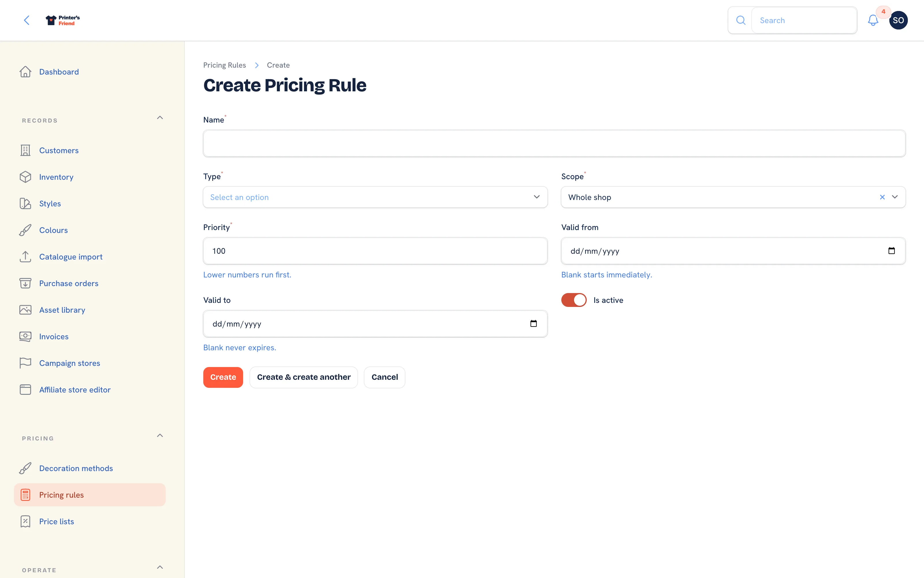The image size is (924, 578).
Task: Click the Catalogue import upload icon
Action: click(25, 257)
